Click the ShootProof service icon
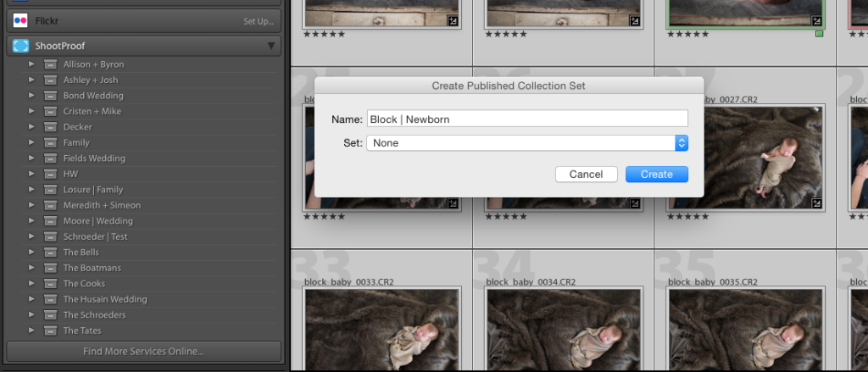The height and width of the screenshot is (372, 868). [20, 46]
